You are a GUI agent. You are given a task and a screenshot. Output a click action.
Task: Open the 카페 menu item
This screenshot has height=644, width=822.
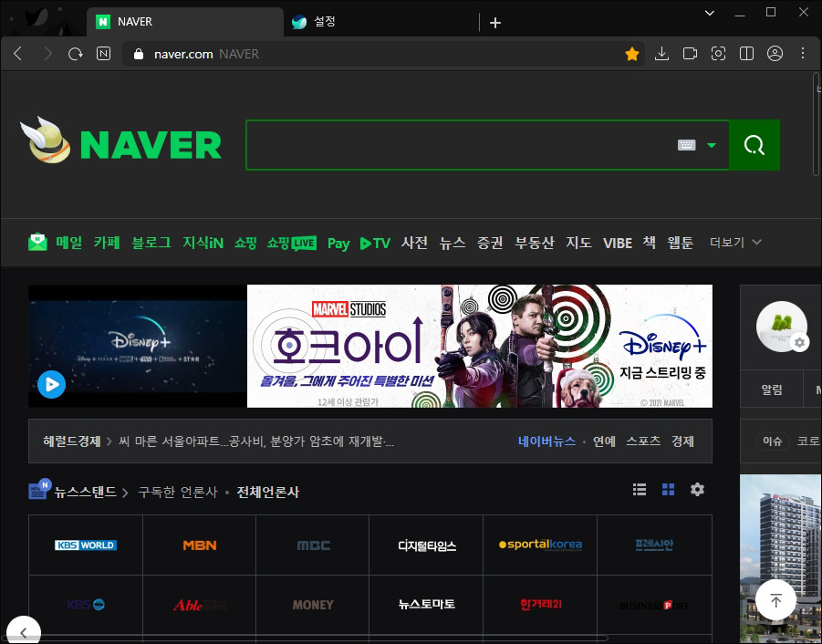[x=107, y=243]
